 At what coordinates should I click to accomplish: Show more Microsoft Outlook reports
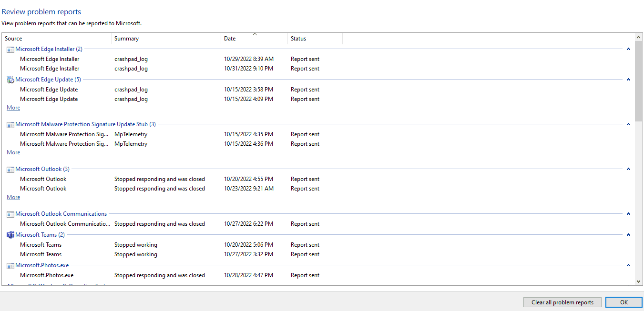(13, 197)
